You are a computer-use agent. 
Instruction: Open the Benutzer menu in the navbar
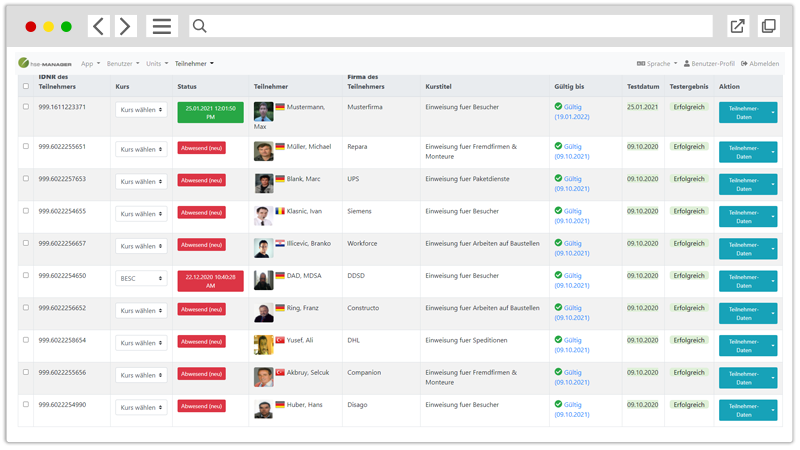point(123,63)
